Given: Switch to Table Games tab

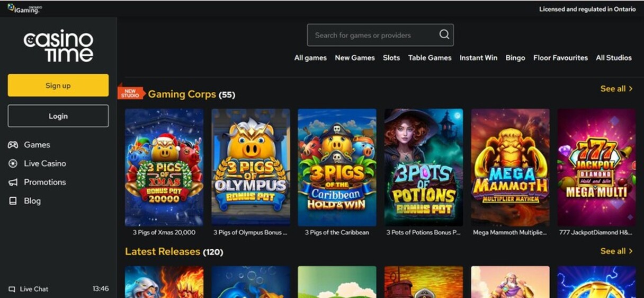Looking at the screenshot, I should 430,58.
